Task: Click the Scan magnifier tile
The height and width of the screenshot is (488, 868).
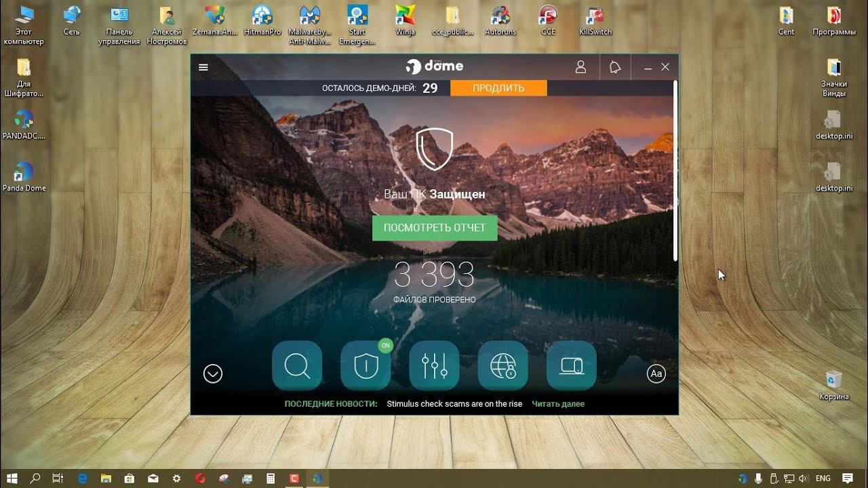Action: click(x=297, y=365)
